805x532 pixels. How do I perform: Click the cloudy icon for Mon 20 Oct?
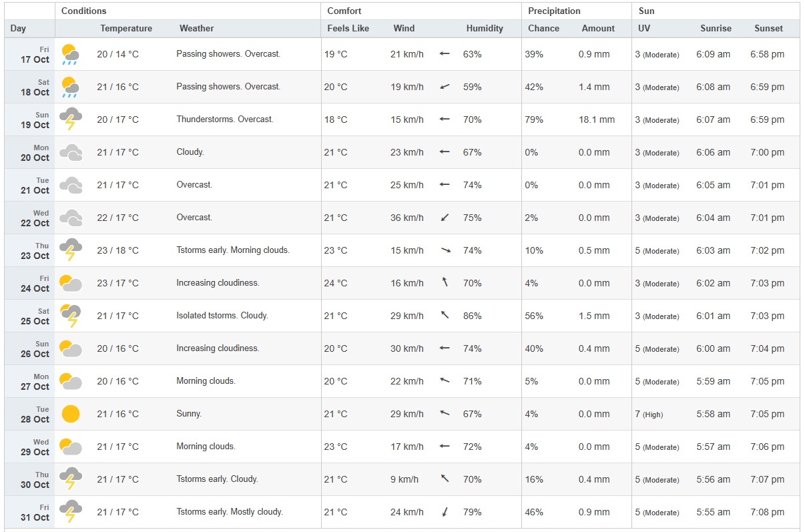coord(70,152)
